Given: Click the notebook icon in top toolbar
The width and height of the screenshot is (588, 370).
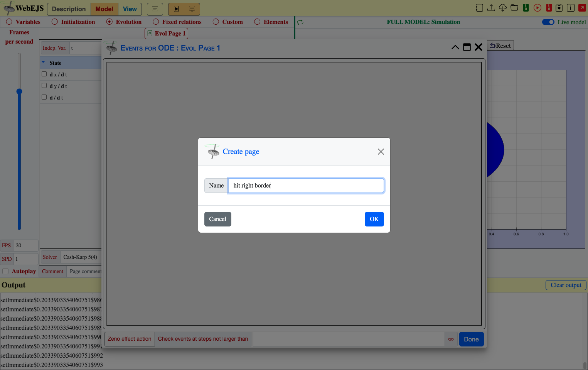Looking at the screenshot, I should pyautogui.click(x=479, y=8).
